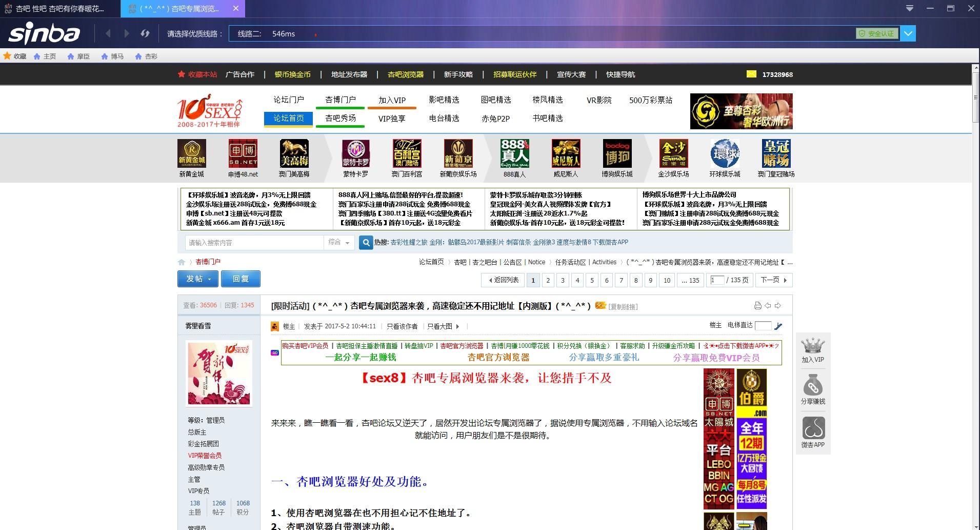This screenshot has width=980, height=530.
Task: Click the yellow mail envelope icon
Action: (751, 74)
